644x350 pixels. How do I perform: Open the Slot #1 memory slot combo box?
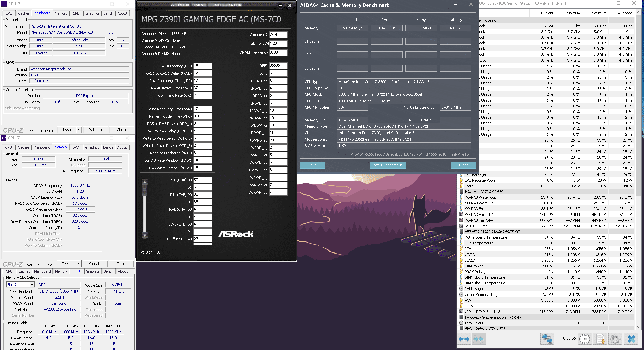(x=20, y=285)
